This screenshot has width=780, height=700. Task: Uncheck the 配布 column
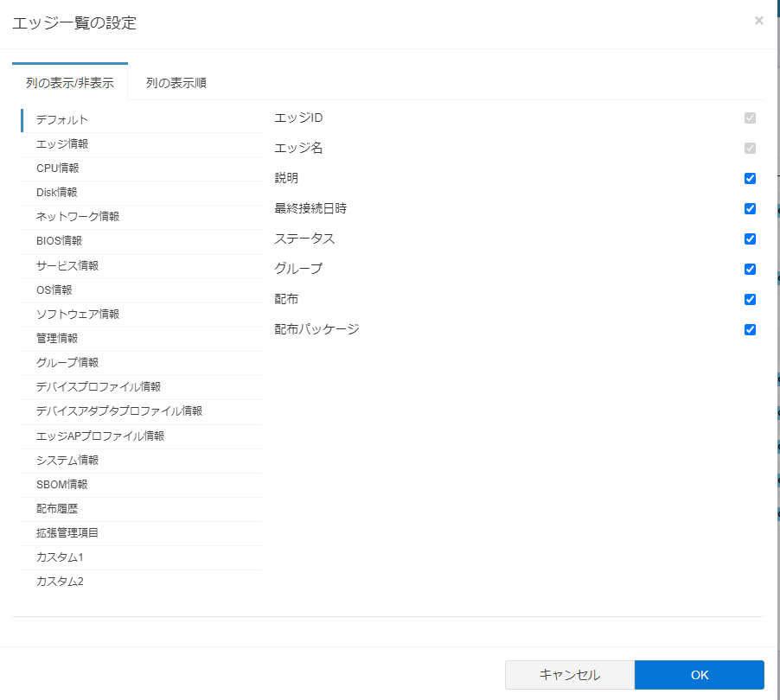point(749,299)
